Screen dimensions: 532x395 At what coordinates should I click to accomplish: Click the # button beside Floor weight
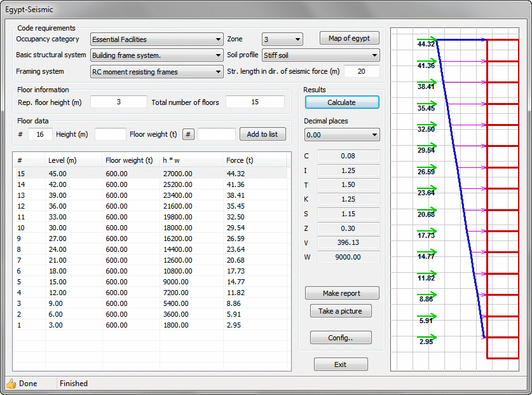(188, 134)
